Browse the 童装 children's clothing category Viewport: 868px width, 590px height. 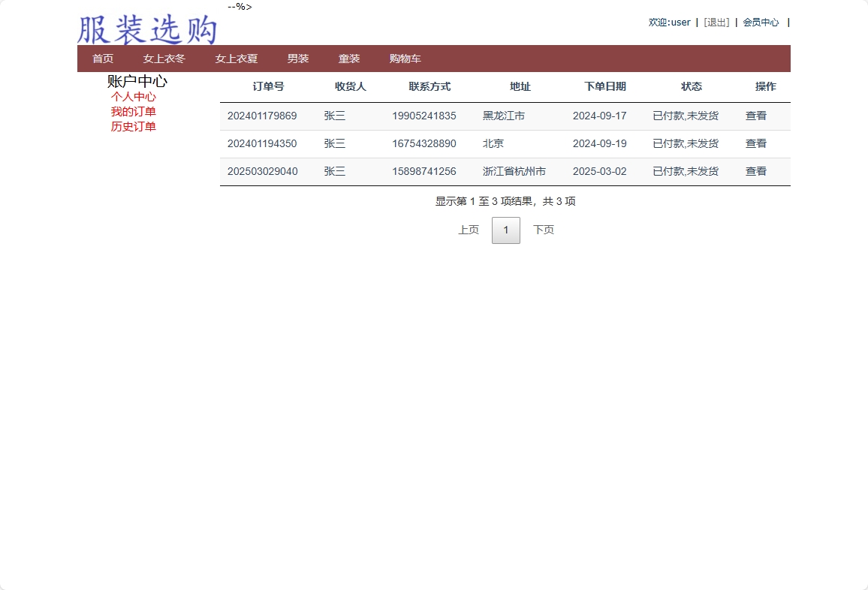(x=349, y=58)
